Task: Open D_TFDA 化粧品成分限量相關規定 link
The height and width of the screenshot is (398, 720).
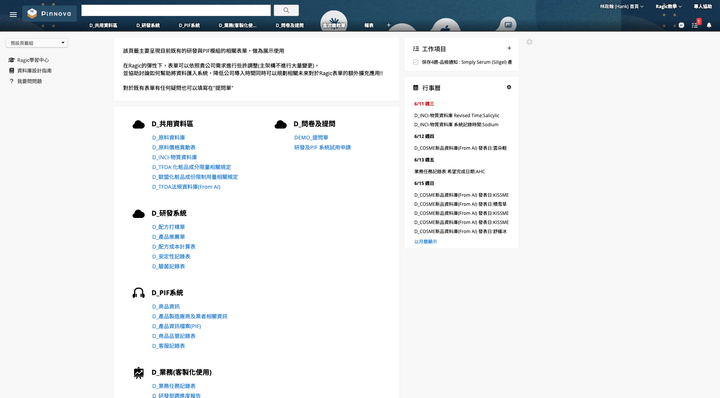Action: coord(191,167)
